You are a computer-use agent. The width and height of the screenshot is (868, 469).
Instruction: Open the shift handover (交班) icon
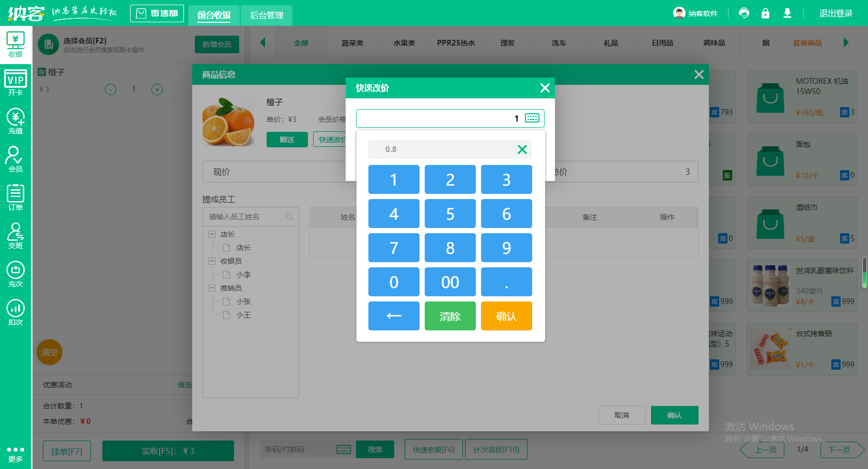16,236
